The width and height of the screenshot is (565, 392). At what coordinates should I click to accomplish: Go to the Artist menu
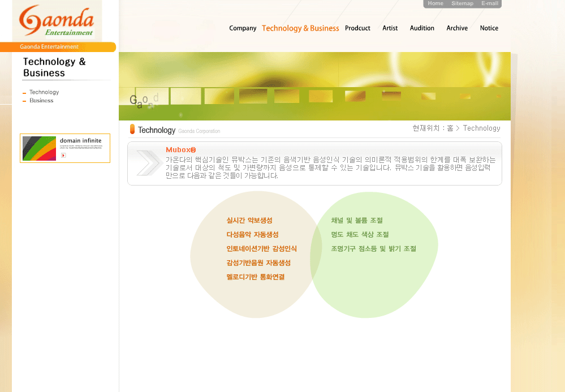[390, 28]
